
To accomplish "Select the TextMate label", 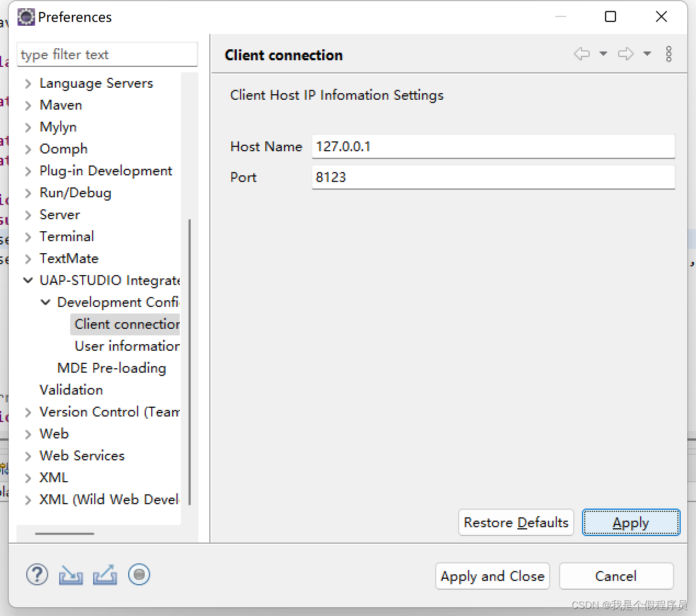I will tap(69, 258).
